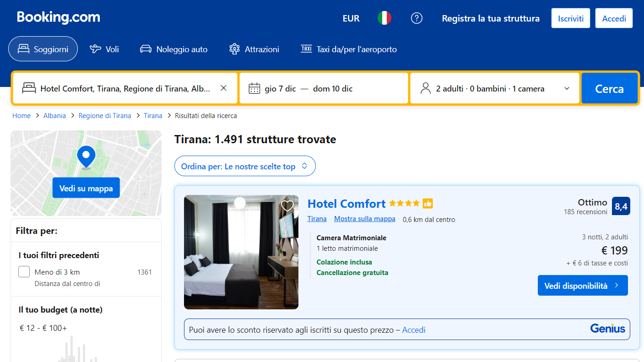Click the map pin marker
This screenshot has width=644, height=362.
pyautogui.click(x=86, y=157)
